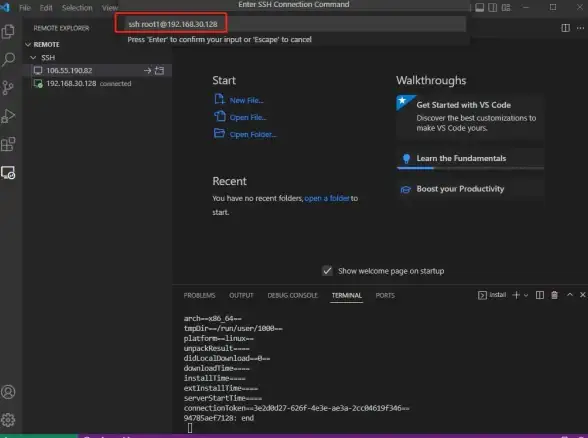Open Boost your Productivity walkthrough

coord(470,189)
